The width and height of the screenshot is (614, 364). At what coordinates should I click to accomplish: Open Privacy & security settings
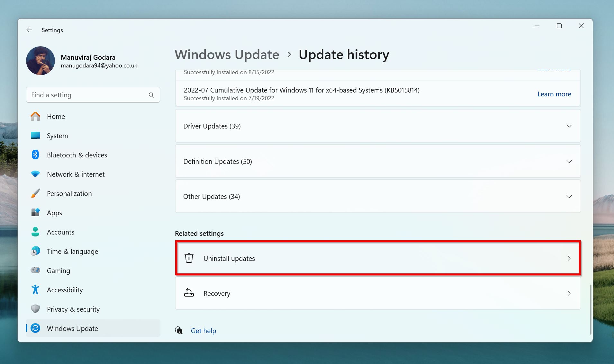point(93,309)
